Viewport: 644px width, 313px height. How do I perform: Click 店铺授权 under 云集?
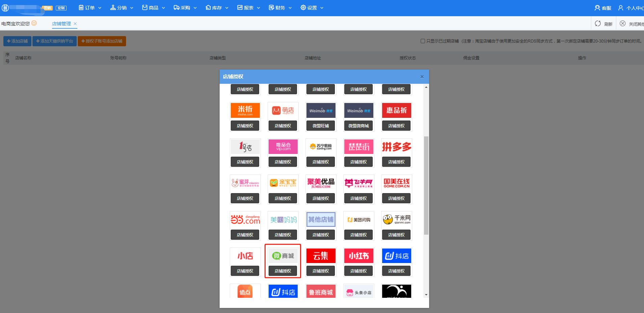point(321,271)
